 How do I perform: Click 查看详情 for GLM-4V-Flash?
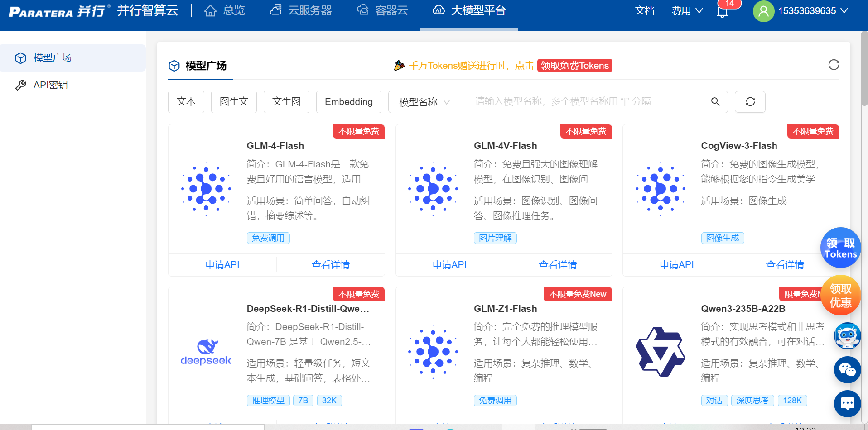click(x=558, y=265)
